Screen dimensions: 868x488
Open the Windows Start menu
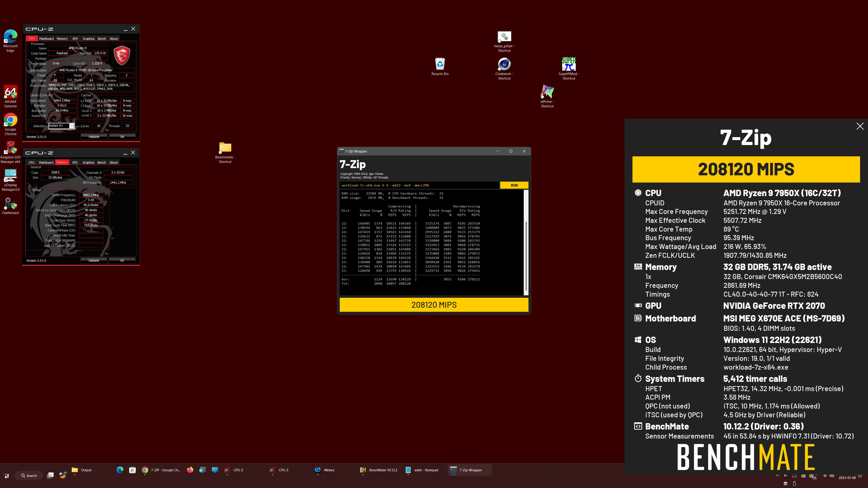[7, 476]
